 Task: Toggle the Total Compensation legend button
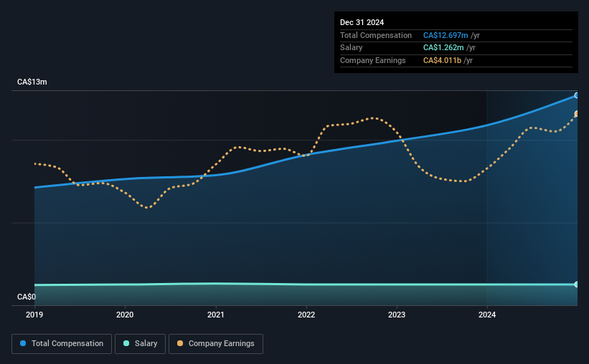tap(62, 344)
